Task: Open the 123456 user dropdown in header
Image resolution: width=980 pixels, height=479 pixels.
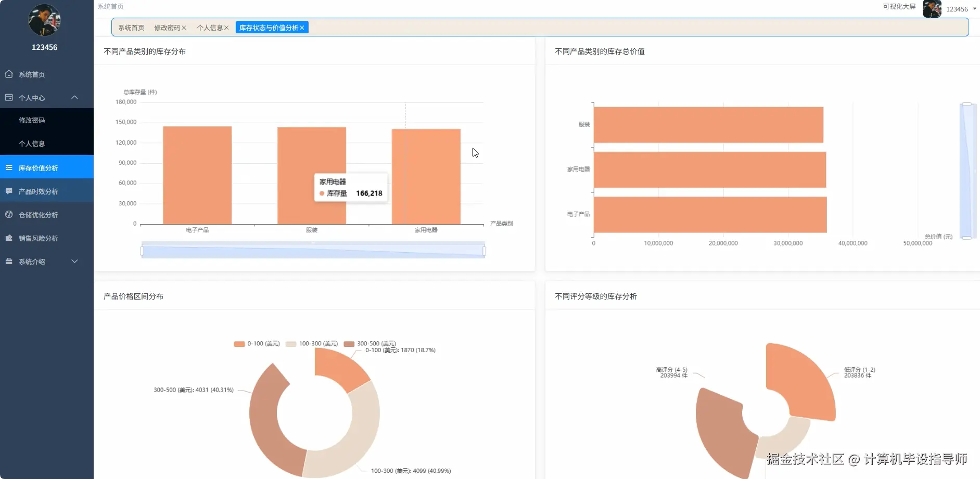Action: point(961,9)
